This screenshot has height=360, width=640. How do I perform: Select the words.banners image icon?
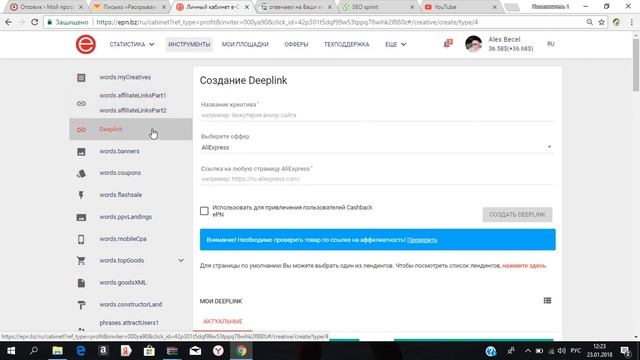(81, 152)
